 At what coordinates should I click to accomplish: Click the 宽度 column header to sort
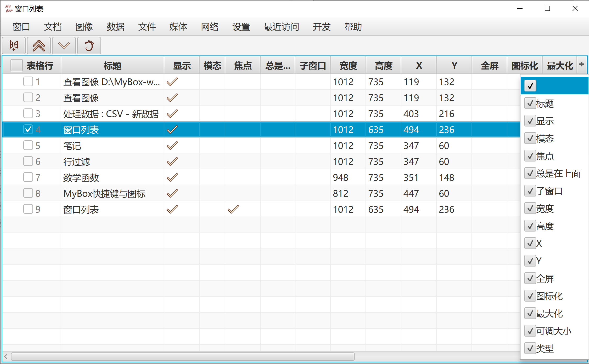tap(348, 65)
